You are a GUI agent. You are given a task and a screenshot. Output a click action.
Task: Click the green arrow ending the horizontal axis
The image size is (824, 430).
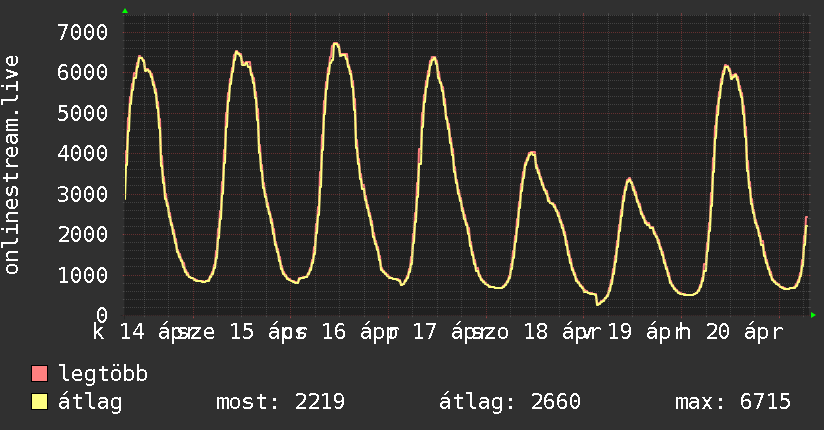click(x=814, y=315)
